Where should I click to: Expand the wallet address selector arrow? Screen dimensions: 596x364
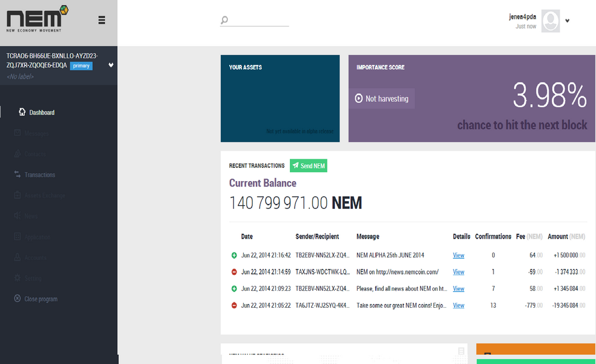(111, 65)
